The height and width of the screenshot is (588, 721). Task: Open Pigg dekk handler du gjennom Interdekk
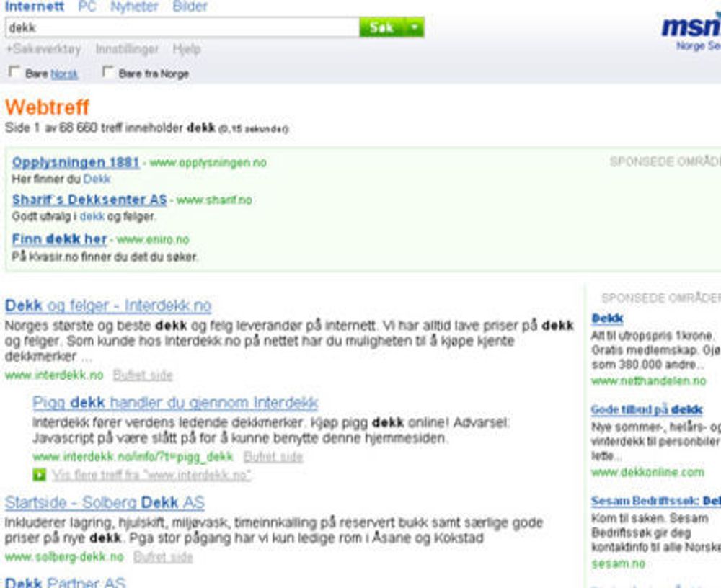click(175, 402)
